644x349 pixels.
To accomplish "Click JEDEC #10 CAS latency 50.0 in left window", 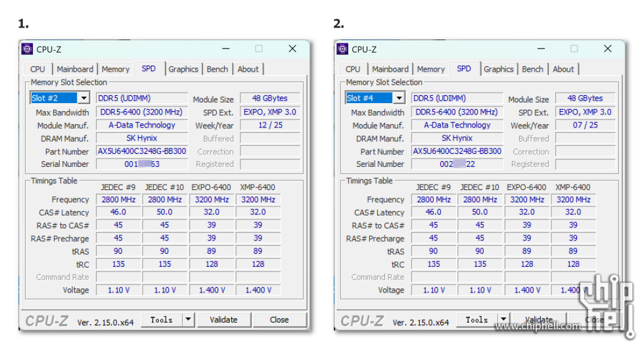I will [x=165, y=212].
